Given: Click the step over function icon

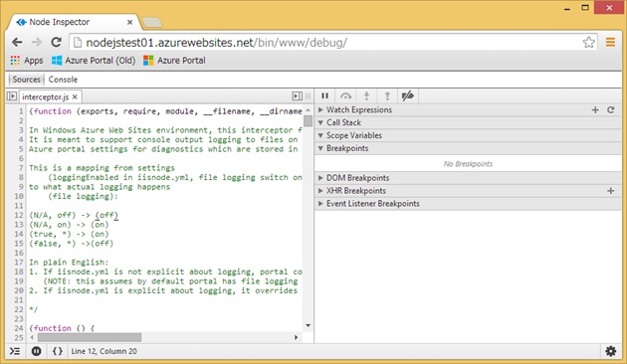Looking at the screenshot, I should (345, 95).
